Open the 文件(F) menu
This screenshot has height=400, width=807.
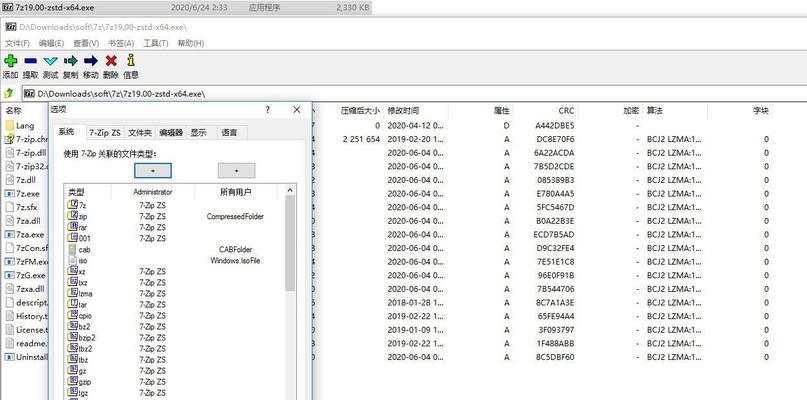pos(17,43)
